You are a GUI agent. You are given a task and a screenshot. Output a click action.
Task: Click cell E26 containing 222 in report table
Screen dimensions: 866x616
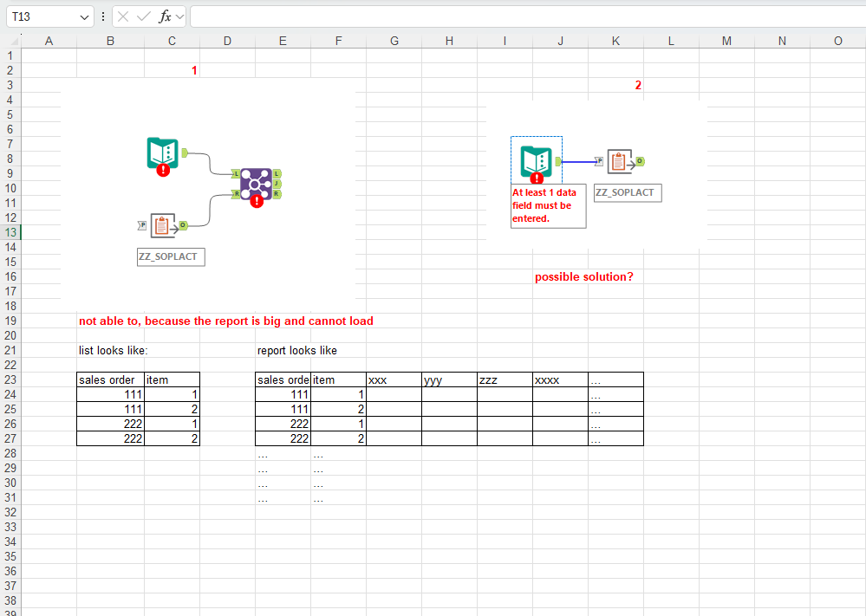tap(283, 424)
